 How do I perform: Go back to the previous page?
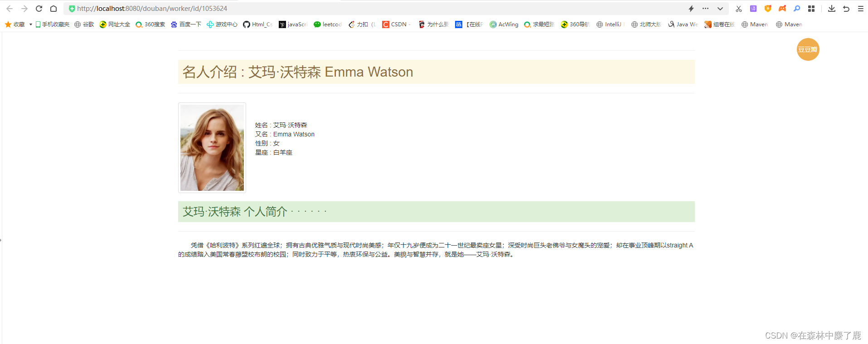point(10,9)
